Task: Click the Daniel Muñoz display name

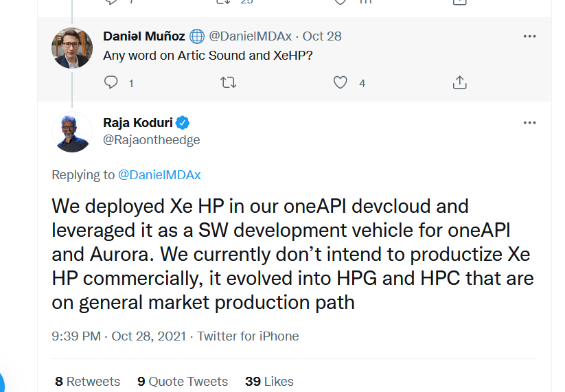Action: [144, 36]
